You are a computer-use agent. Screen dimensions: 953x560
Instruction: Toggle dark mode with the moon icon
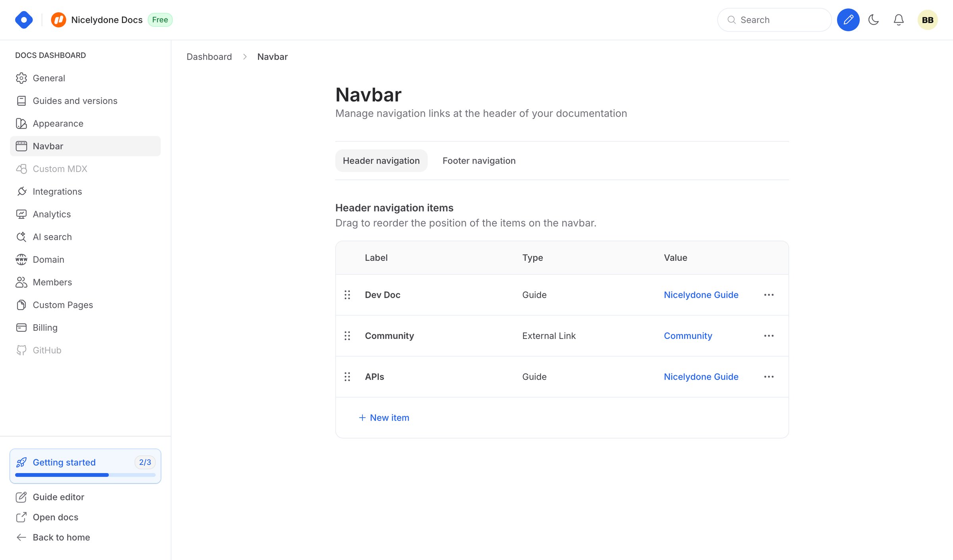click(874, 20)
